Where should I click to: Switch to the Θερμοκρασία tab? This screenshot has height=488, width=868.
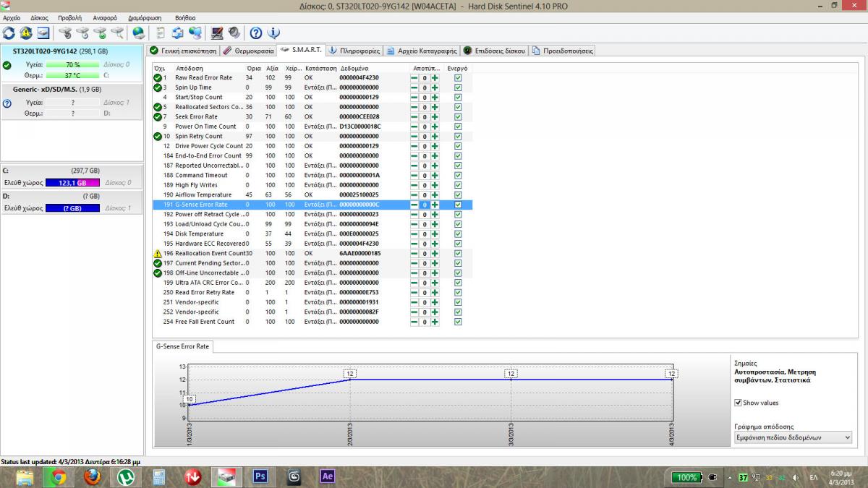[248, 51]
